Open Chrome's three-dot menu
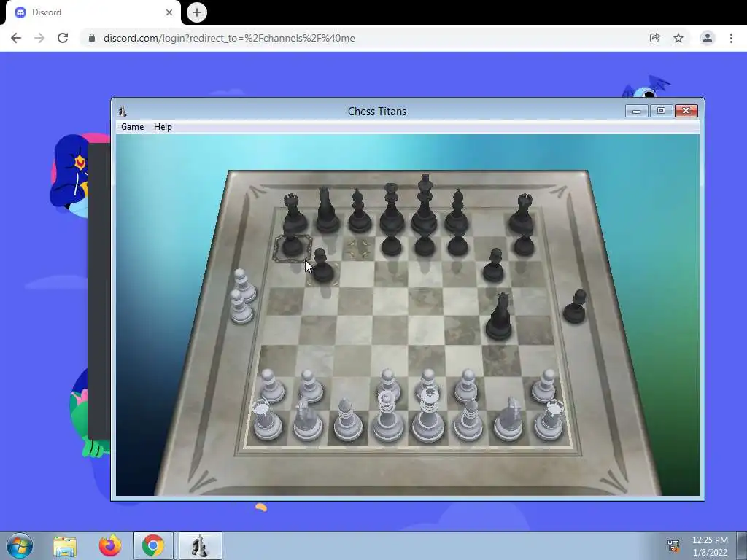This screenshot has width=747, height=560. pyautogui.click(x=731, y=38)
